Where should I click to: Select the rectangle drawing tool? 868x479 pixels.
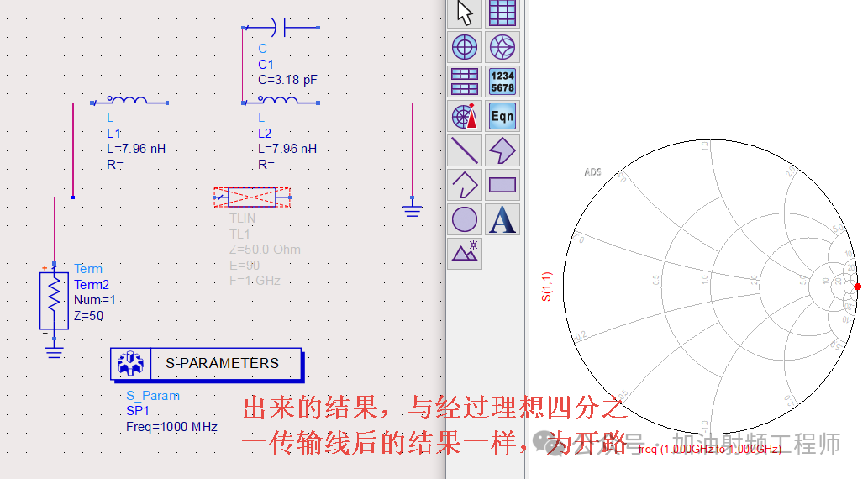[502, 185]
